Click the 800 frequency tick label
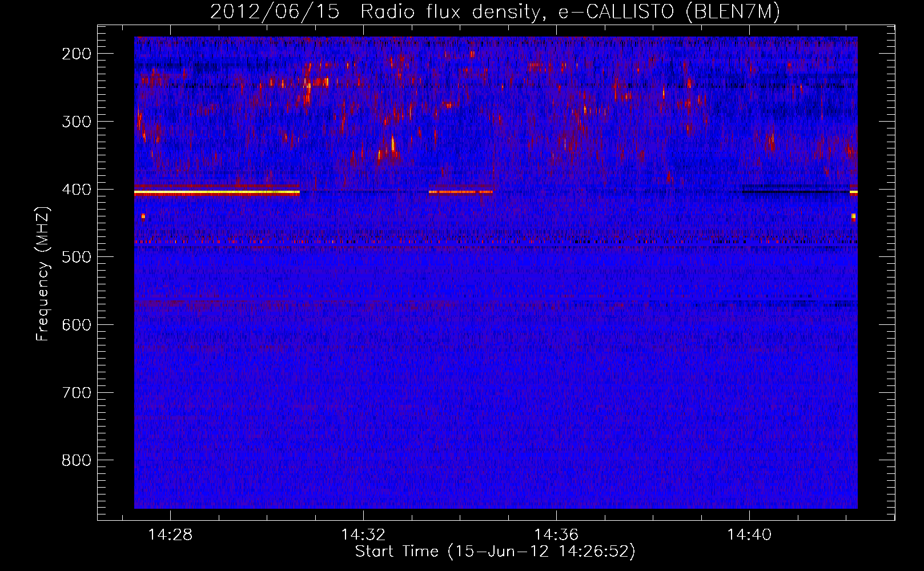Image resolution: width=924 pixels, height=571 pixels. 77,460
